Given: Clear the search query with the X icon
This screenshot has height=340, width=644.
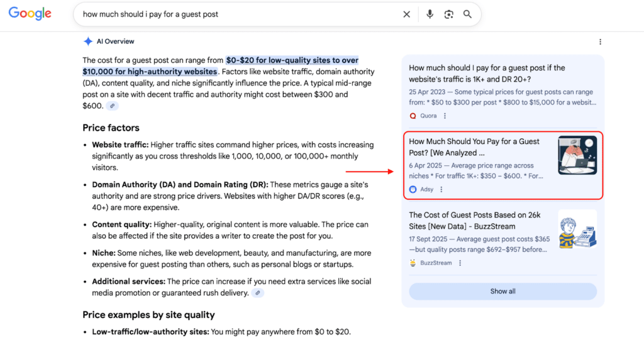Looking at the screenshot, I should (x=406, y=14).
